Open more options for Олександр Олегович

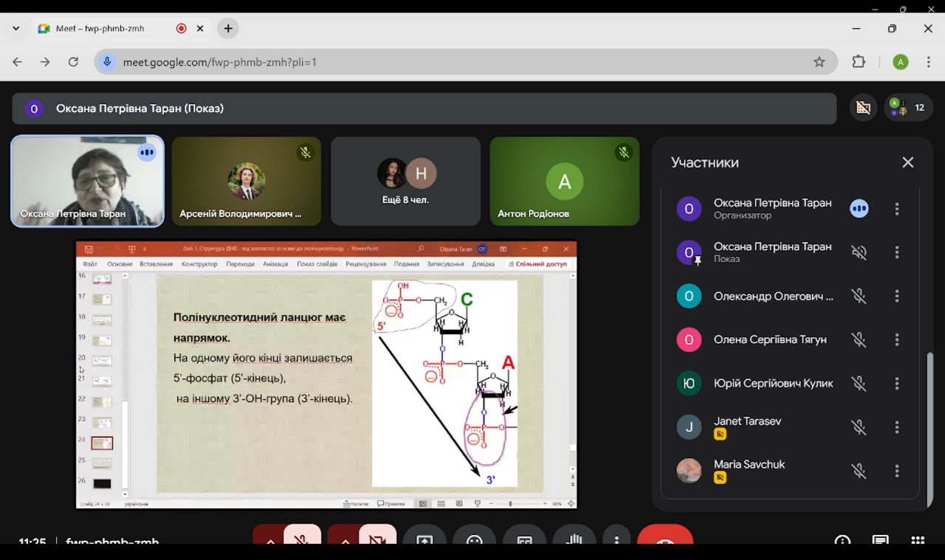point(897,296)
